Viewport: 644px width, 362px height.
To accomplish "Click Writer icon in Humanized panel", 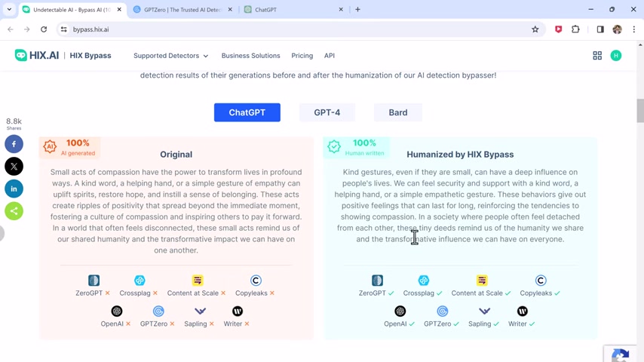I will (x=523, y=311).
